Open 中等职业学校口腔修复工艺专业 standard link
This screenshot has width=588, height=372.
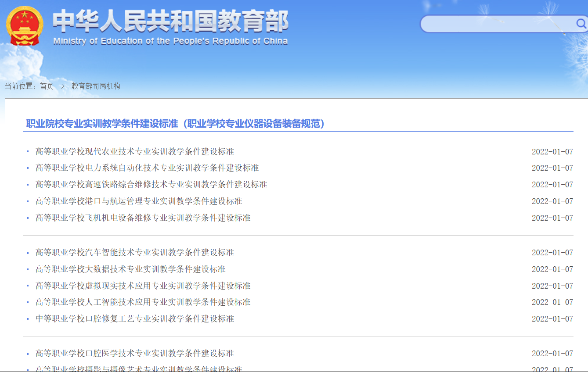pyautogui.click(x=135, y=319)
